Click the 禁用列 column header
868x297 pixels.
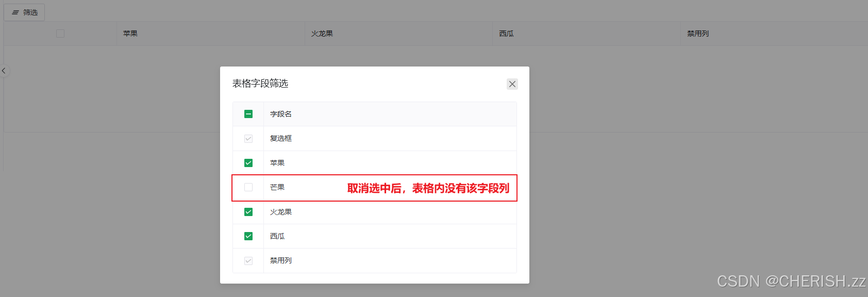[698, 34]
